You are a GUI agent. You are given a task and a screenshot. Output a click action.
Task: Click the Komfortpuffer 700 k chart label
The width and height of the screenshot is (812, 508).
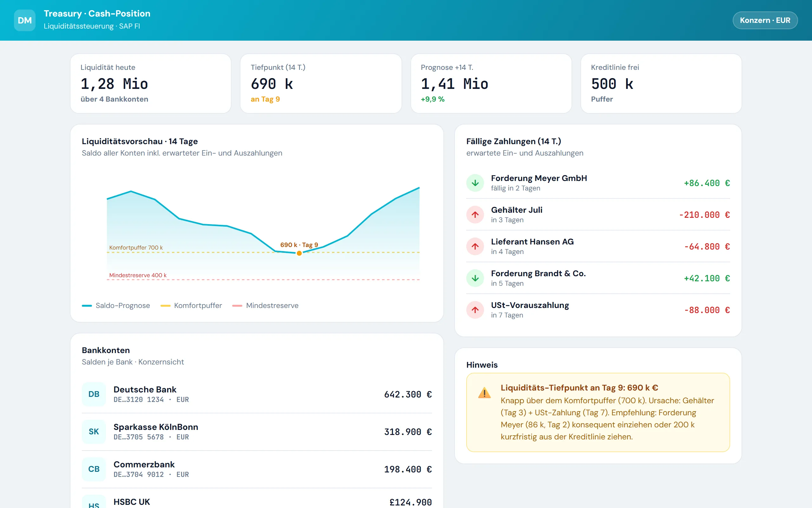point(136,248)
